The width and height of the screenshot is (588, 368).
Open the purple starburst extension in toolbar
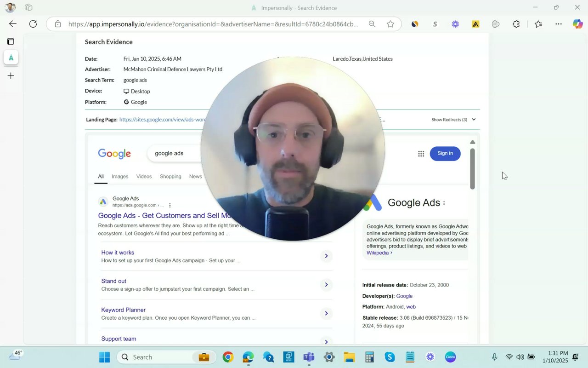tap(455, 24)
